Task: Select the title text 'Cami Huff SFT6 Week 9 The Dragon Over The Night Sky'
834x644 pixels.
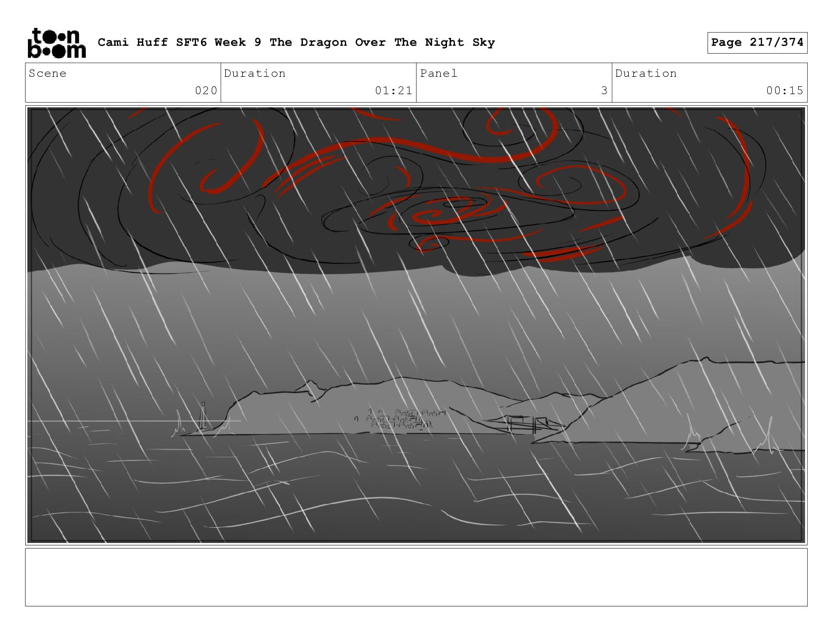Action: (x=296, y=43)
